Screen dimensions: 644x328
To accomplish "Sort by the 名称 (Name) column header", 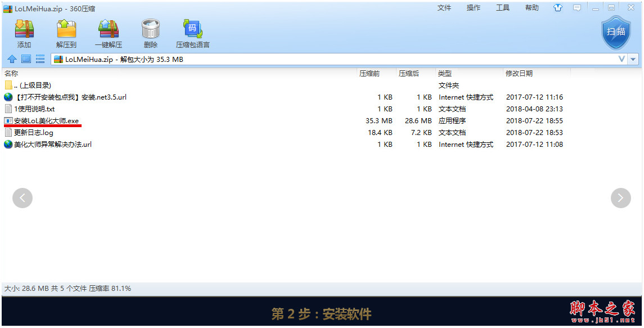I will [x=11, y=74].
